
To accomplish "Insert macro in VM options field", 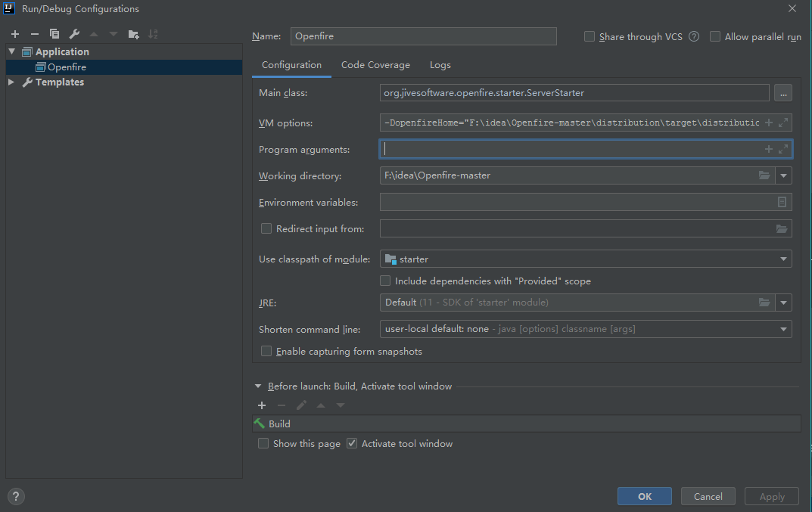I will [x=769, y=123].
